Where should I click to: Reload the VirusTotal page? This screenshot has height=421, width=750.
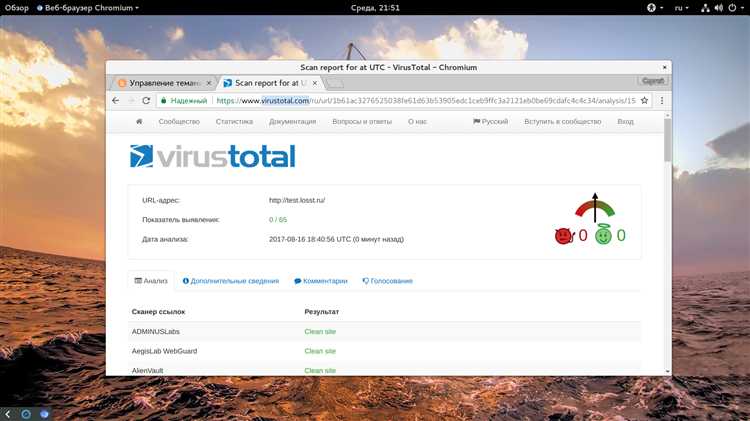pyautogui.click(x=146, y=100)
